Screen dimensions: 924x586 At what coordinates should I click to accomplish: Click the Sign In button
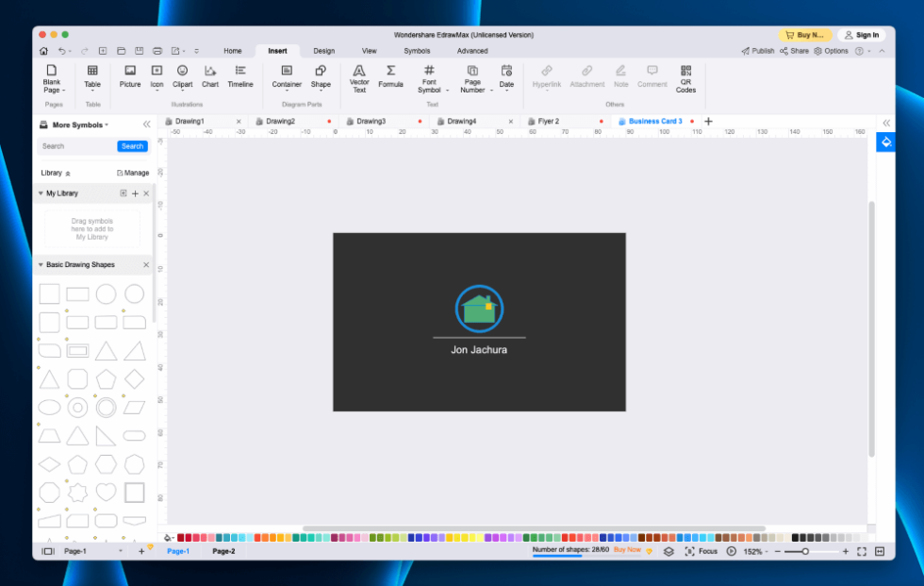coord(864,34)
